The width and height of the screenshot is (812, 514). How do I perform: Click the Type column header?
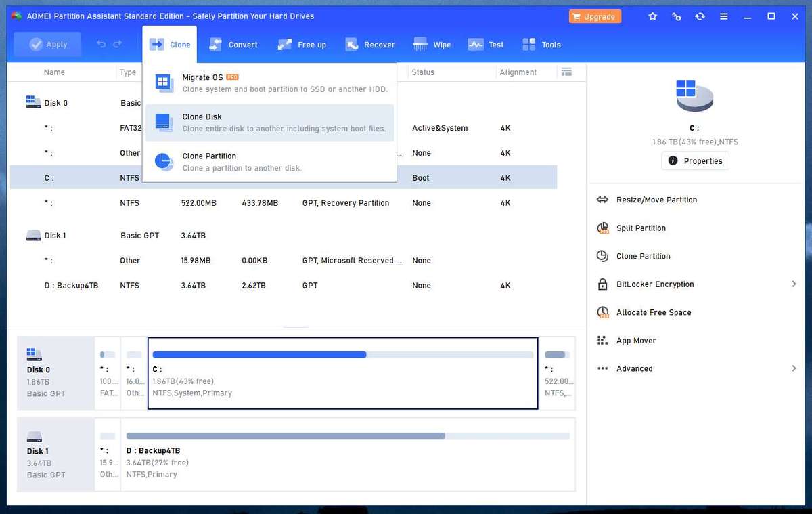click(128, 72)
